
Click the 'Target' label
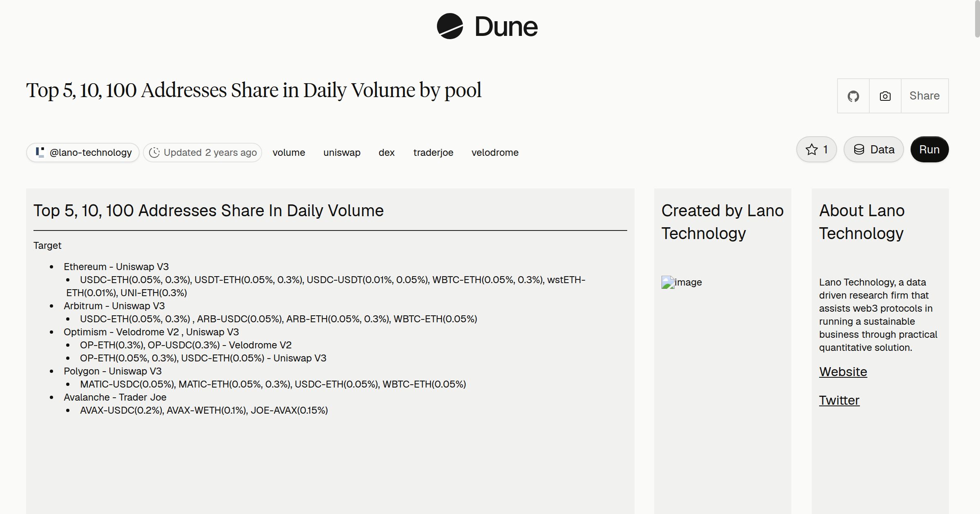[x=47, y=246]
